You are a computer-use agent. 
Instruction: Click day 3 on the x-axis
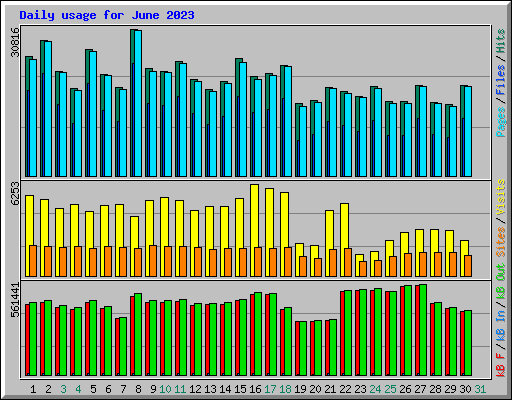63,389
